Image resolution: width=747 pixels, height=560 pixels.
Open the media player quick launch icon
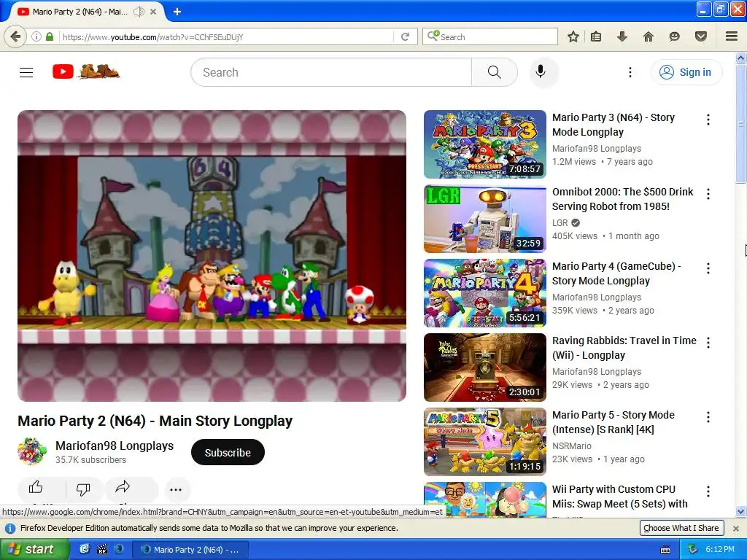(x=102, y=549)
